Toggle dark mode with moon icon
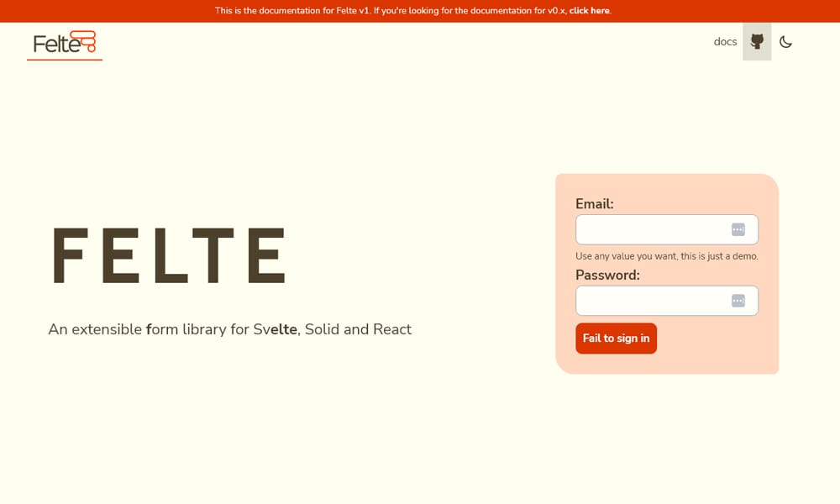This screenshot has height=504, width=840. tap(786, 42)
